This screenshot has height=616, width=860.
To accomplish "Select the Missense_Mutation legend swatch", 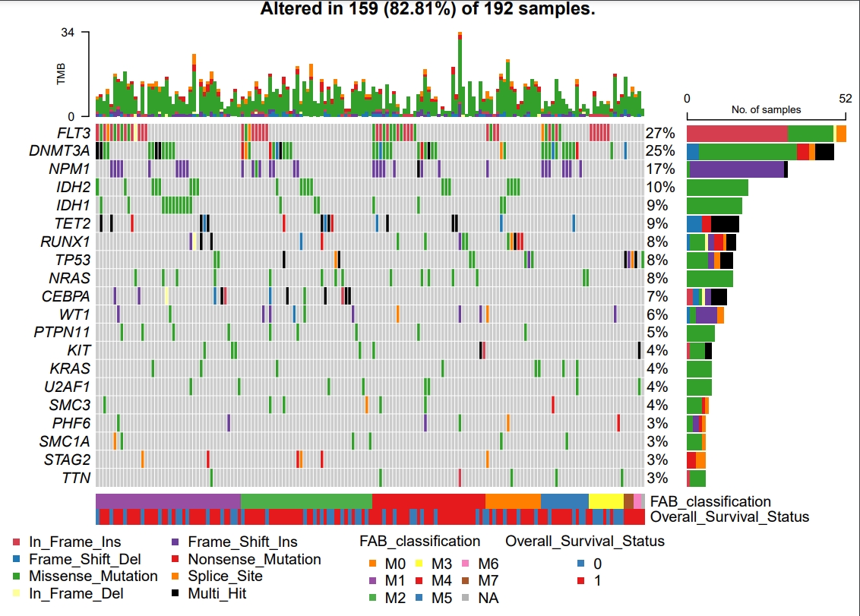I will (x=17, y=576).
